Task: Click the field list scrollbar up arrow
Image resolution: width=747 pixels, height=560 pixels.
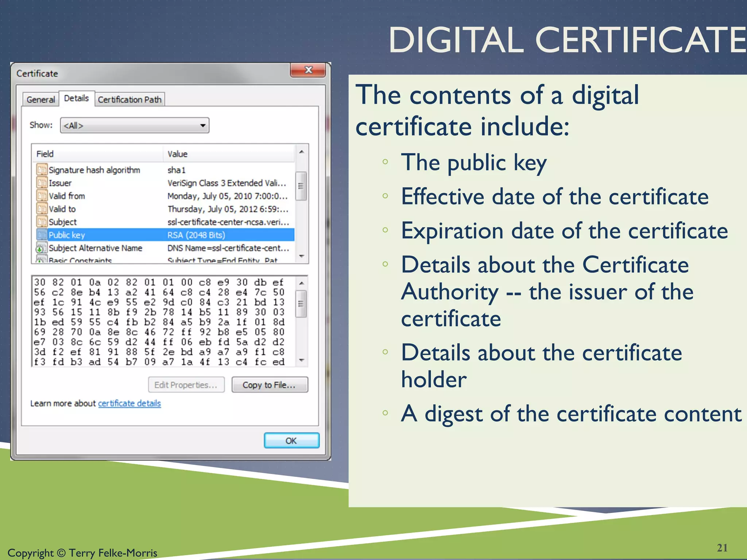Action: pos(301,152)
